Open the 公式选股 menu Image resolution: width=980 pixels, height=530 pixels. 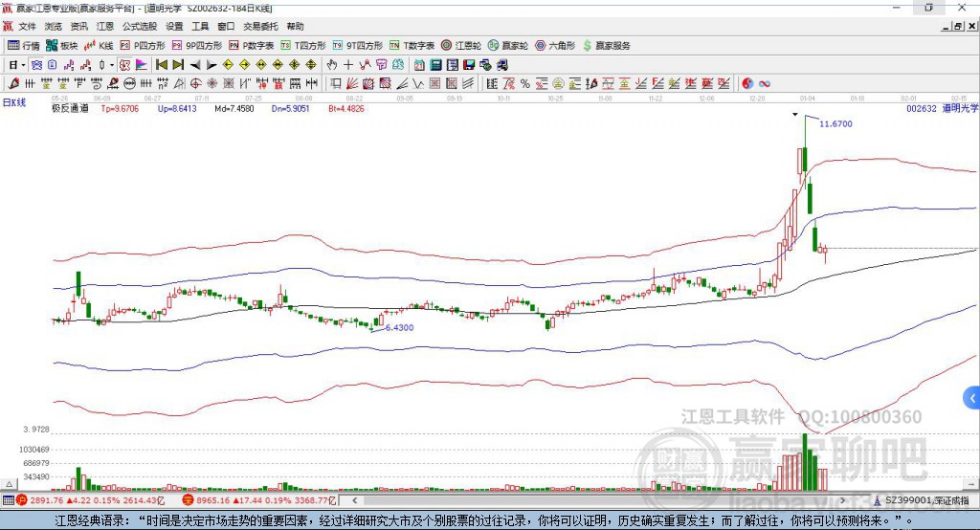[140, 26]
